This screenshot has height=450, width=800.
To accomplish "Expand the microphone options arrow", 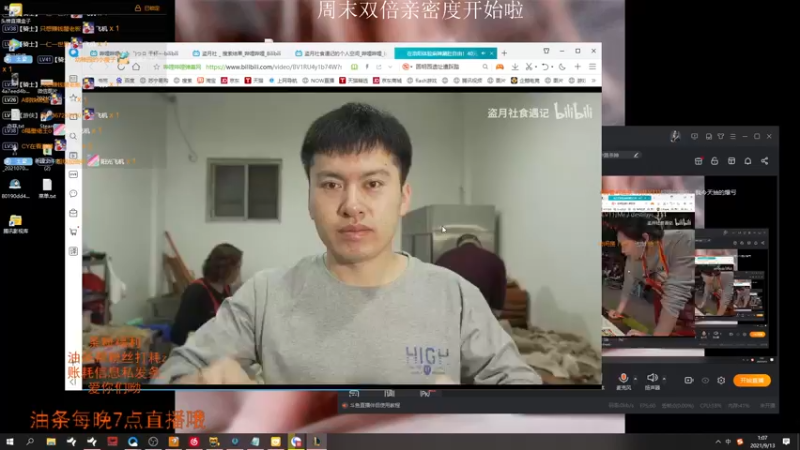I will tap(635, 379).
